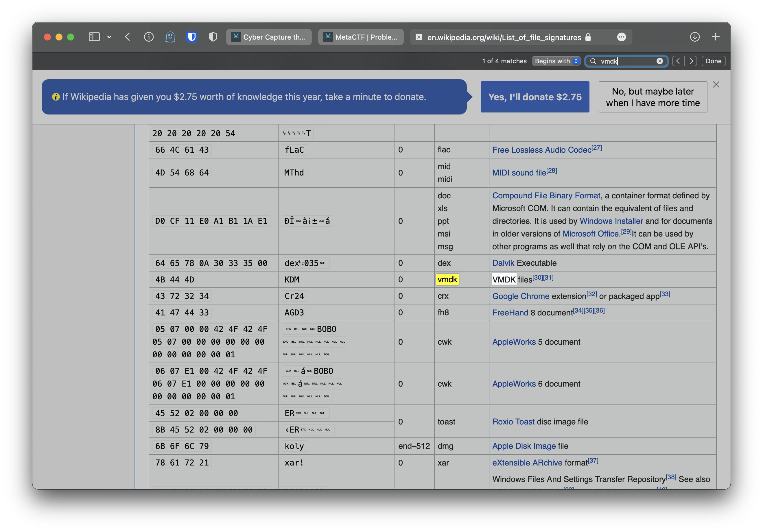Switch to the Cyber Capture th... tab
The image size is (763, 532).
pos(269,37)
